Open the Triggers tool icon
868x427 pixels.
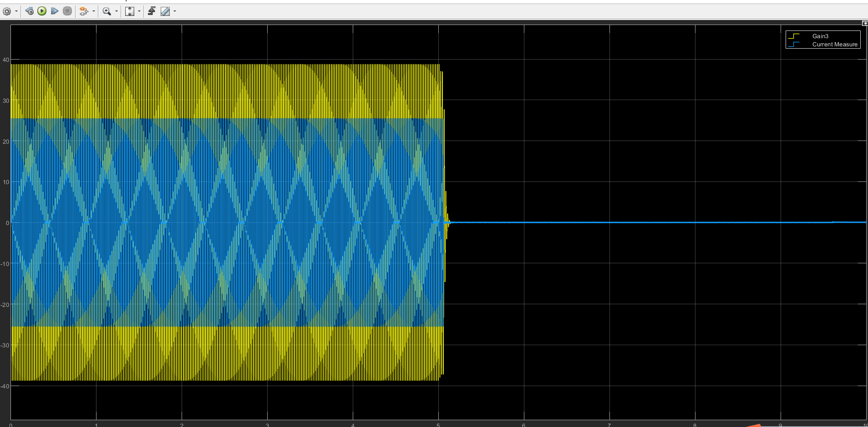152,11
